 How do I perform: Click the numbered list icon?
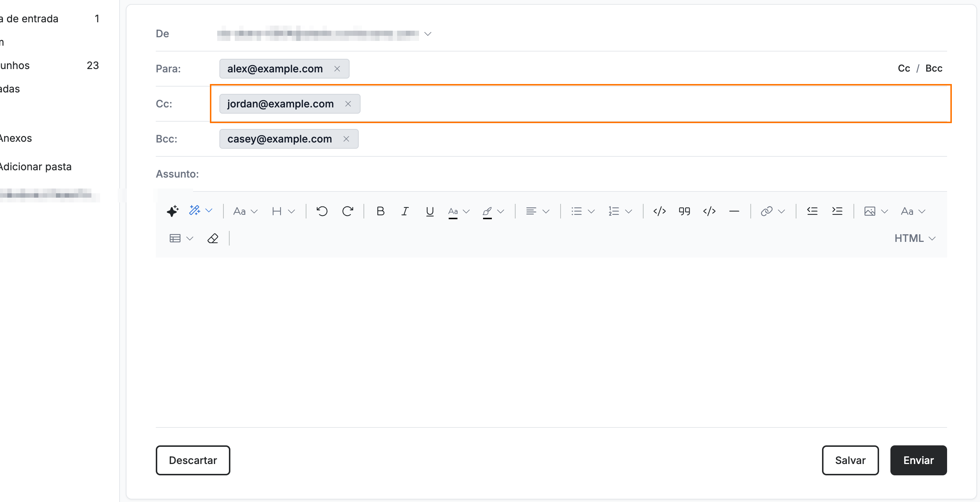614,211
